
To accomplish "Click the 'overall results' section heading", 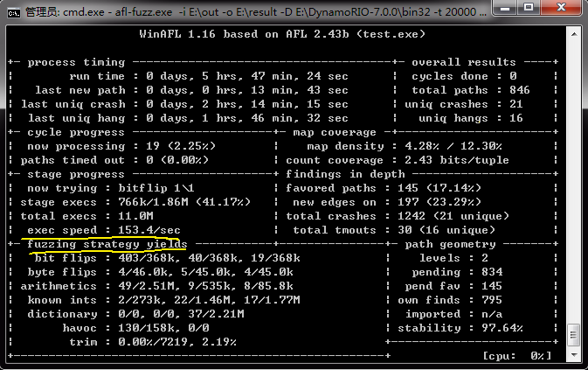I will pos(464,62).
